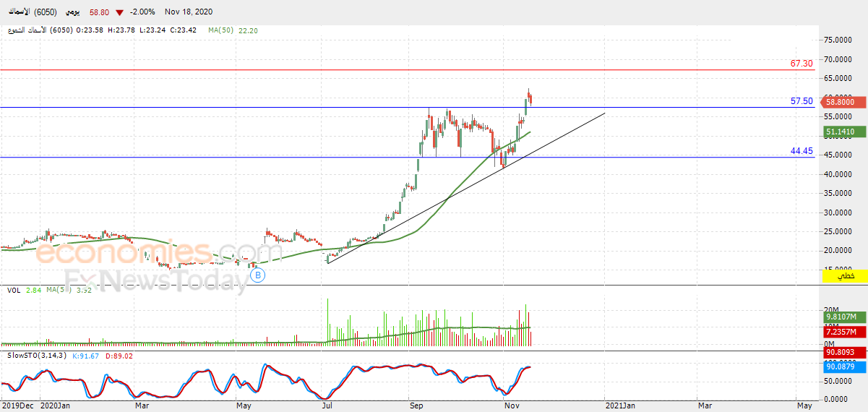Click the VOL indicator label
Viewport: 868px width, 412px height.
coord(13,290)
